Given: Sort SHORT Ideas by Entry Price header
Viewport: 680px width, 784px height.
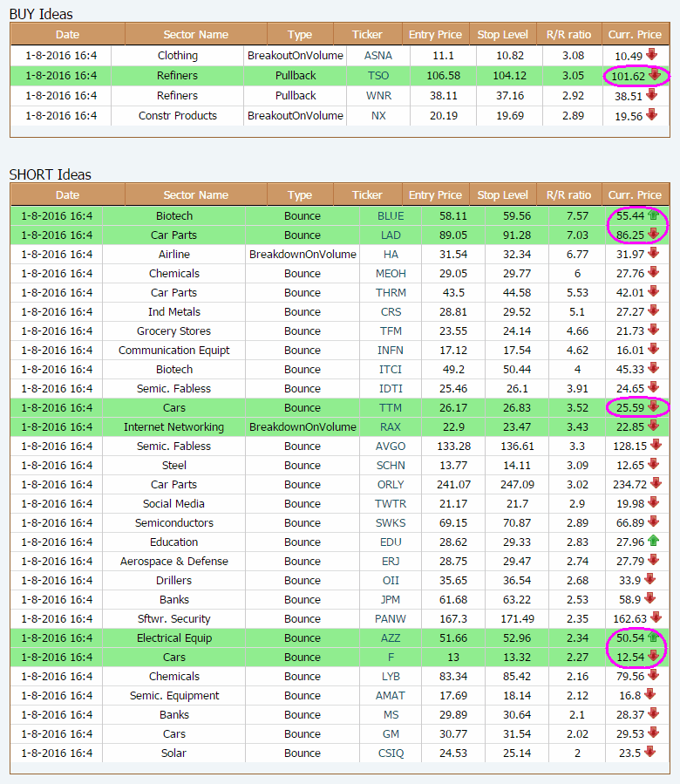Looking at the screenshot, I should click(x=435, y=195).
